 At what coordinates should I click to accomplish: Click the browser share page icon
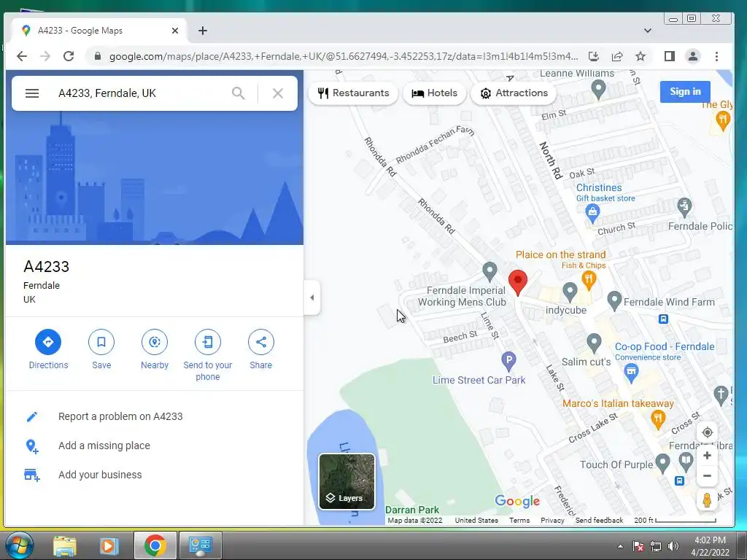click(617, 56)
